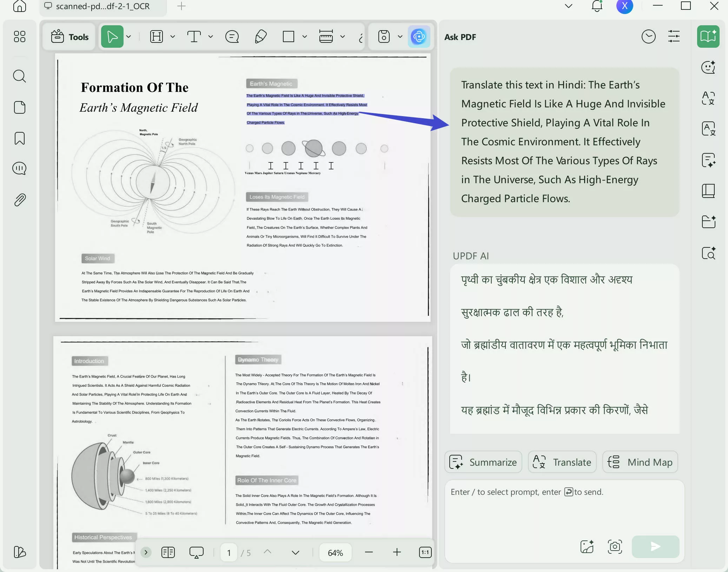Viewport: 728px width, 572px height.
Task: Click the zoom in plus button
Action: 397,552
